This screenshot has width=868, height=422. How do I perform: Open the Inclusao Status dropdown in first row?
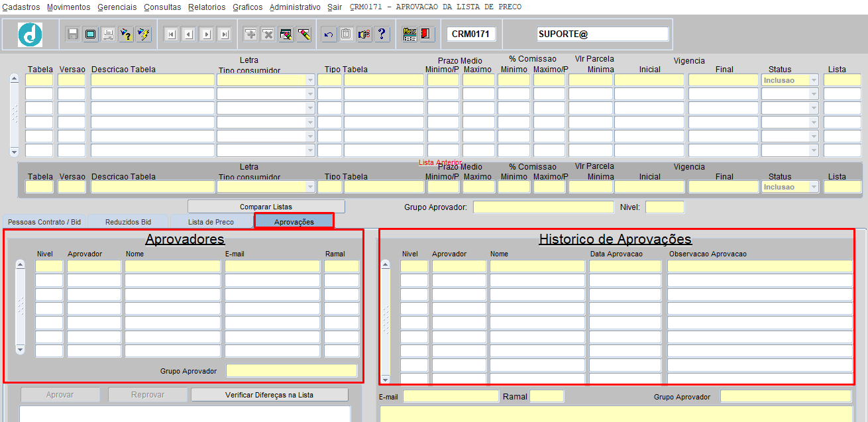click(x=814, y=80)
